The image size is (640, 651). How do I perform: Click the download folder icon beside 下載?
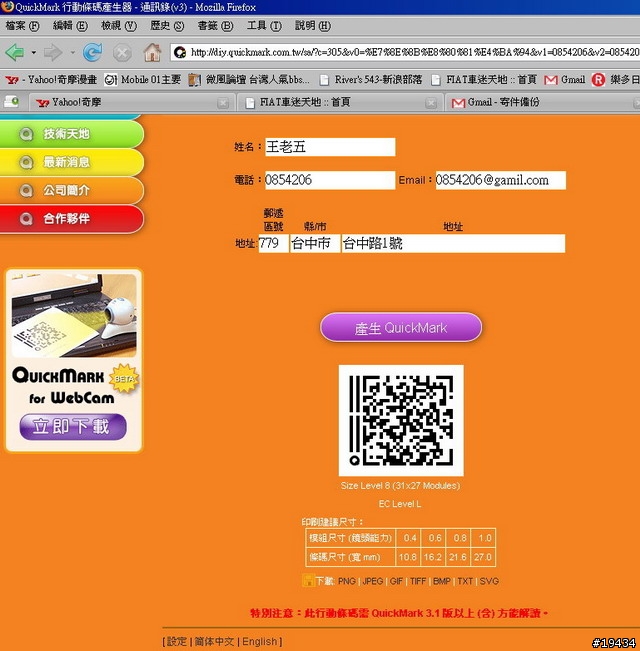pyautogui.click(x=308, y=580)
